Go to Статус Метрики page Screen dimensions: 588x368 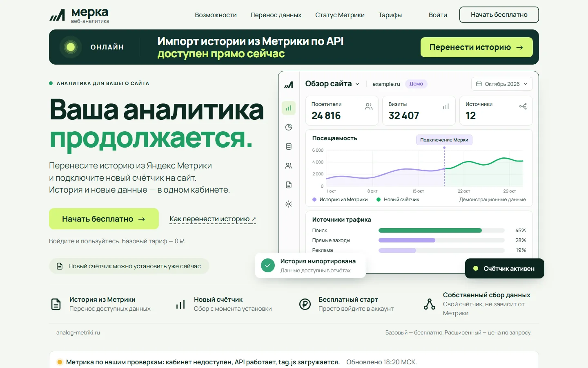click(x=340, y=15)
